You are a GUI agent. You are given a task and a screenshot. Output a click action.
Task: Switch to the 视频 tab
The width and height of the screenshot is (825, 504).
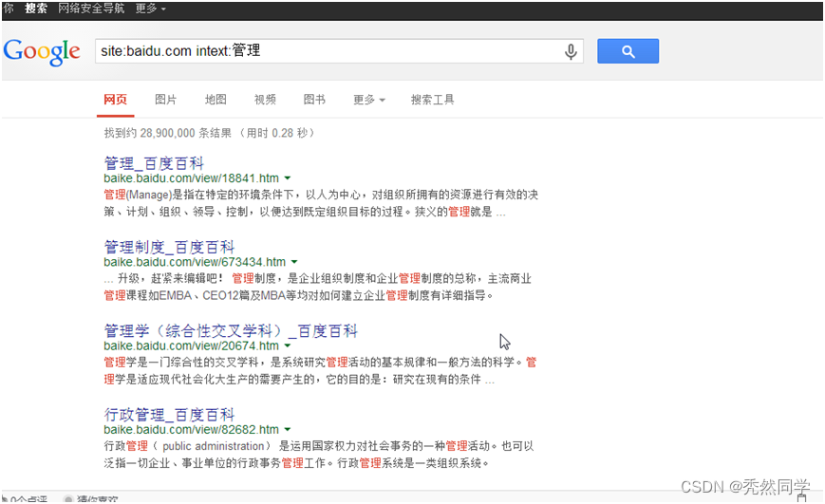[265, 100]
